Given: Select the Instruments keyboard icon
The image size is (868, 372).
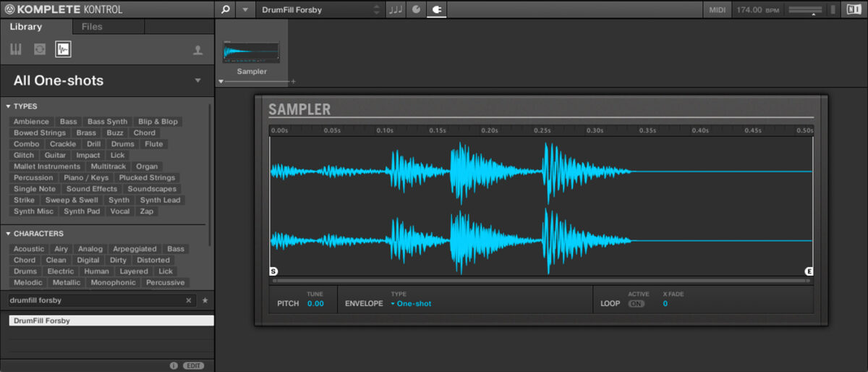Looking at the screenshot, I should point(16,49).
